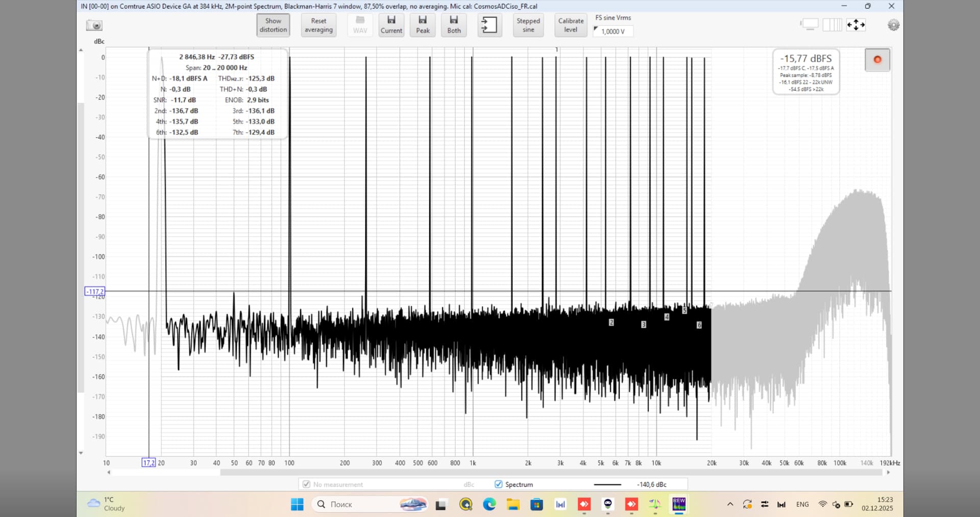The width and height of the screenshot is (980, 517).
Task: Open RTA settings gear icon
Action: (893, 25)
